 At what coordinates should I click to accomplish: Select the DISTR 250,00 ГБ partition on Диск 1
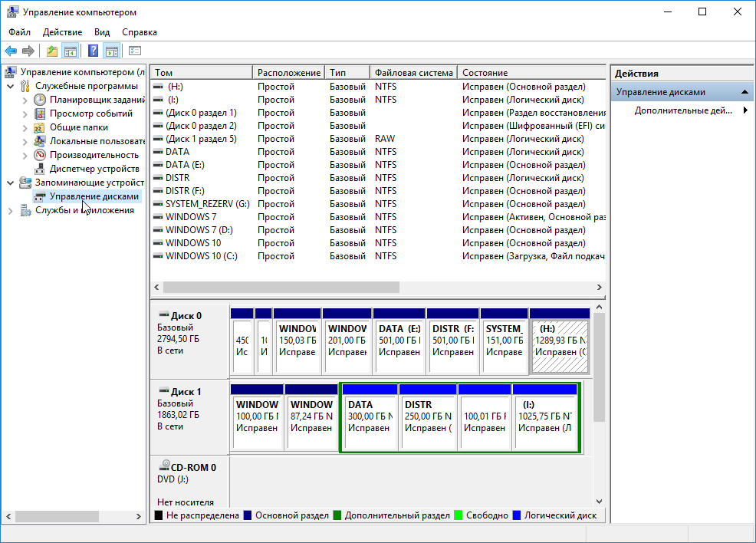tap(428, 418)
